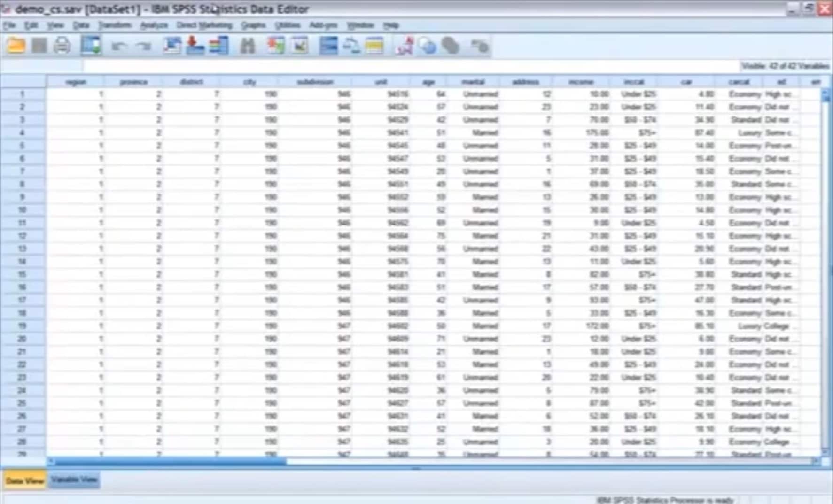
Task: Toggle value labels display
Action: (374, 46)
